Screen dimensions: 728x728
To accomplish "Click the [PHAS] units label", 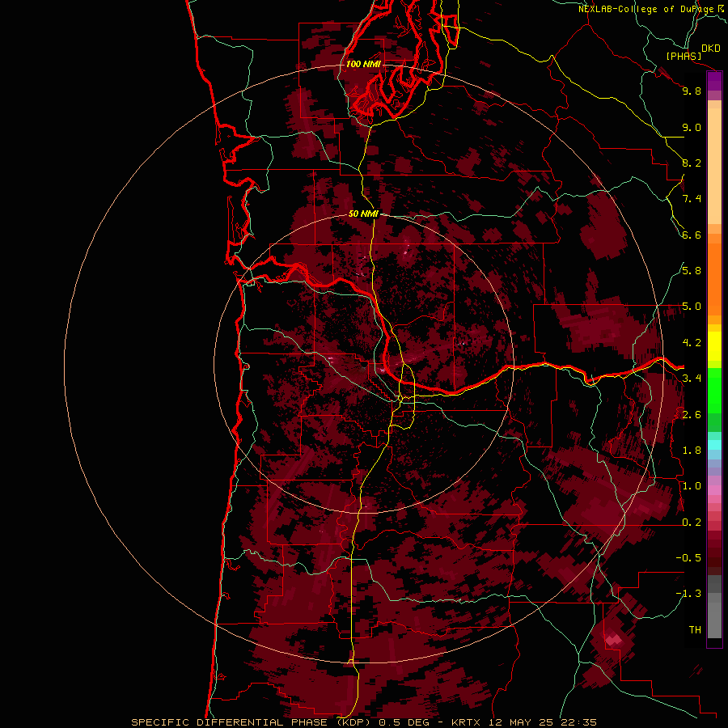I will [x=684, y=56].
